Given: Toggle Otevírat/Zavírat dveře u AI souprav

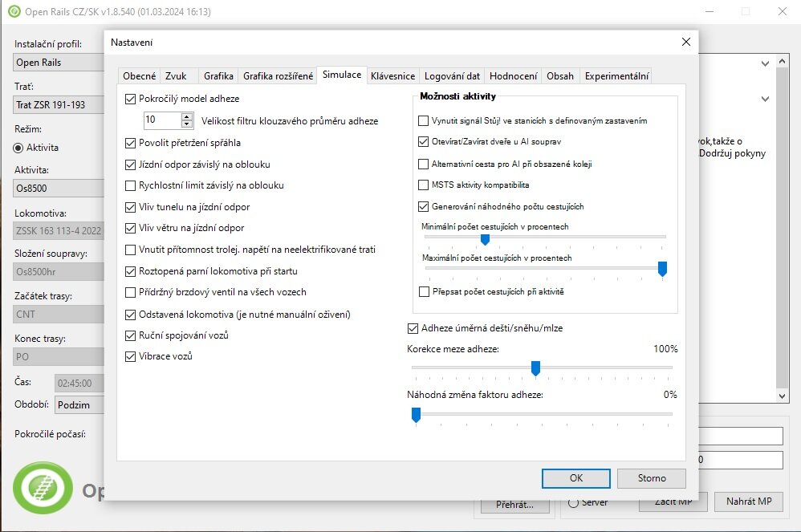Looking at the screenshot, I should pyautogui.click(x=423, y=141).
